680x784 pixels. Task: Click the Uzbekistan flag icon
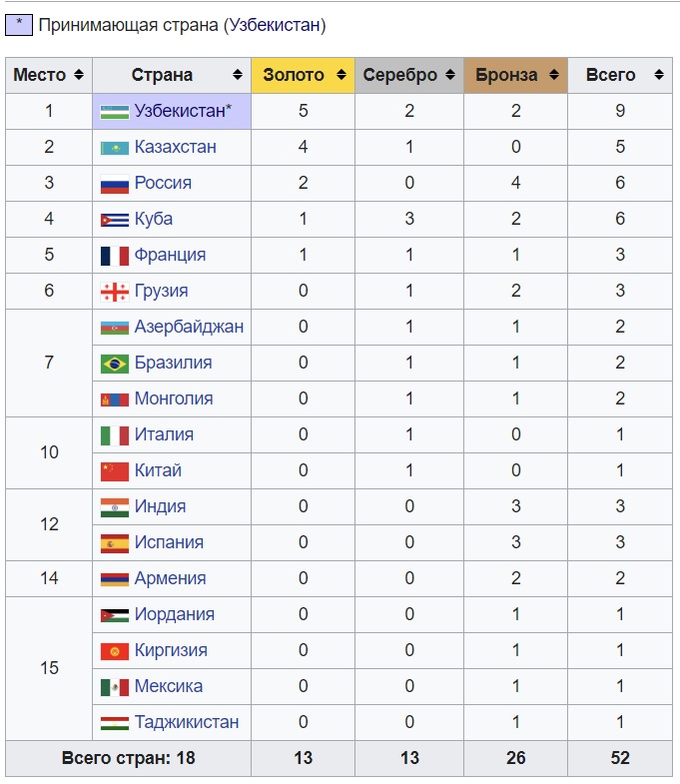point(115,111)
